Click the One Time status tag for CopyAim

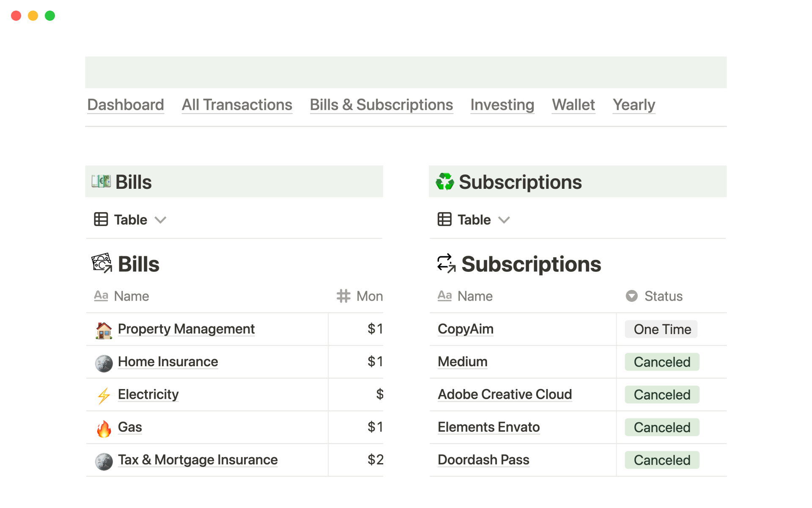(x=661, y=329)
